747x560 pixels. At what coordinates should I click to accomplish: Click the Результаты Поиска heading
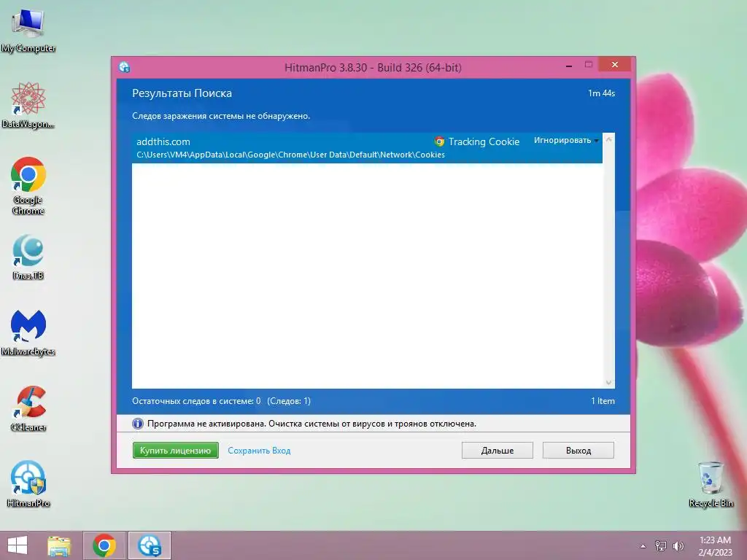[x=182, y=93]
